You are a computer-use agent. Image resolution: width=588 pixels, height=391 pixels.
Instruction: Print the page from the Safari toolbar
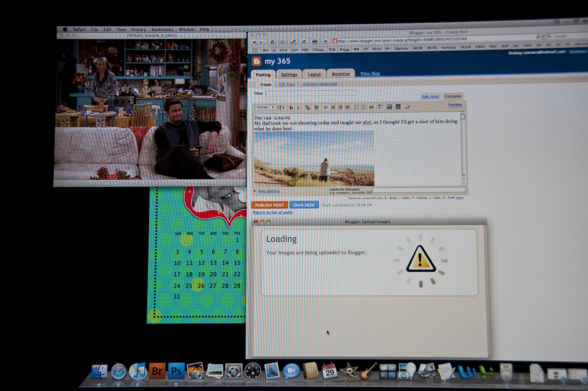tap(315, 42)
